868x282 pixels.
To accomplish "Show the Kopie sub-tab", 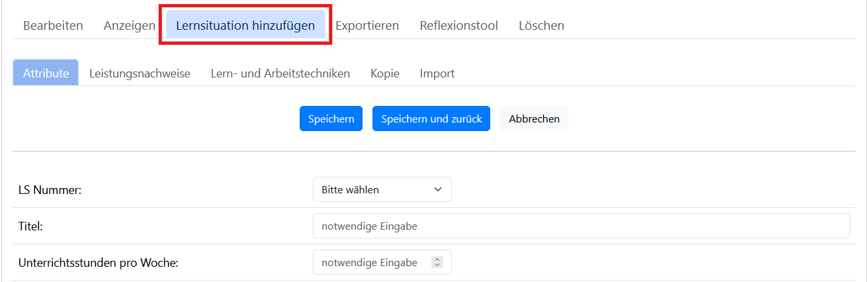I will pyautogui.click(x=384, y=73).
